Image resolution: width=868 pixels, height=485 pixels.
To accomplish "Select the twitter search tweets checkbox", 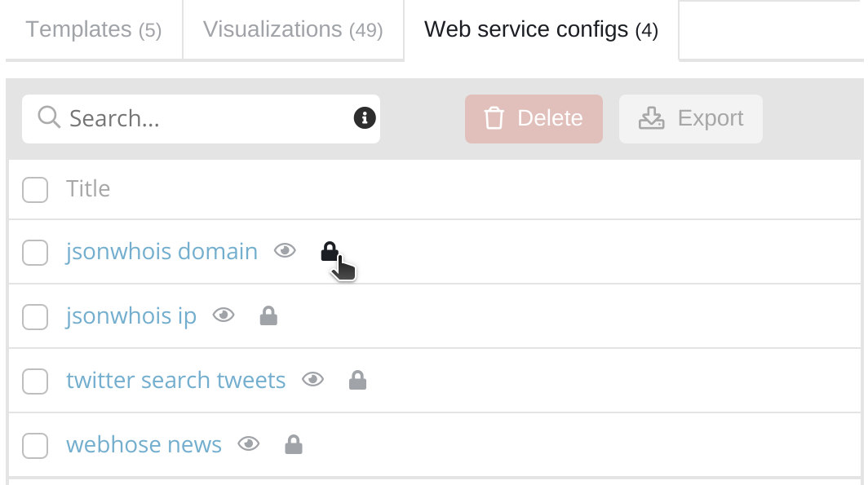I will tap(35, 381).
